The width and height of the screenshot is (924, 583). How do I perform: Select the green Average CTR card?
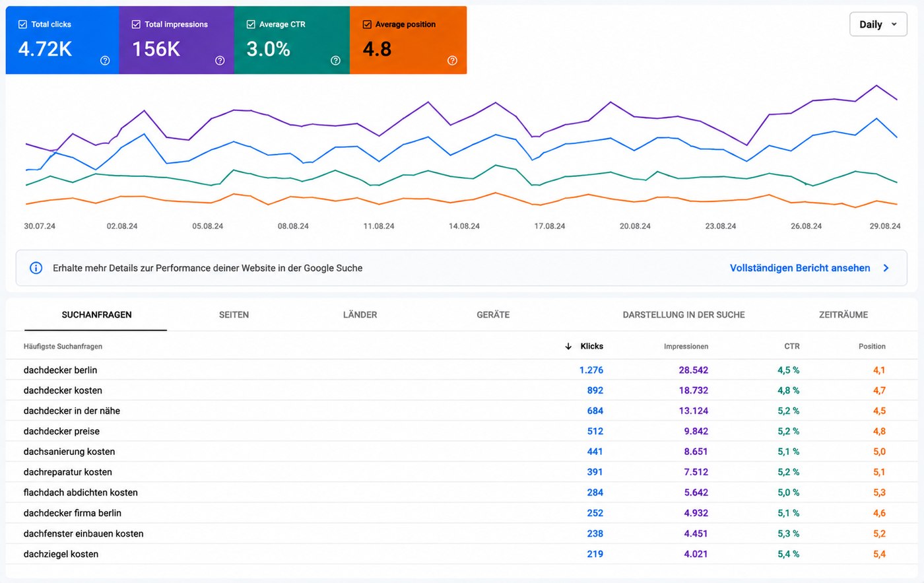292,40
